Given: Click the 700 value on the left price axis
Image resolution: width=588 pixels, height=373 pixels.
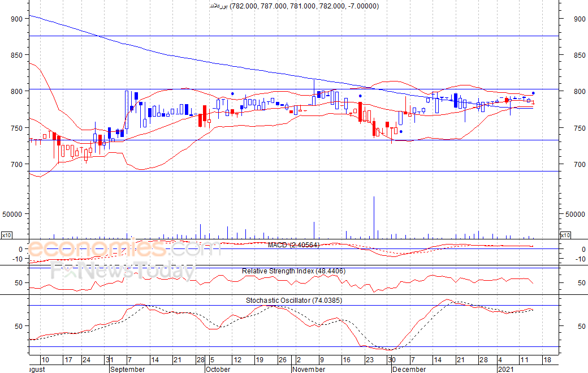Looking at the screenshot, I should (17, 164).
